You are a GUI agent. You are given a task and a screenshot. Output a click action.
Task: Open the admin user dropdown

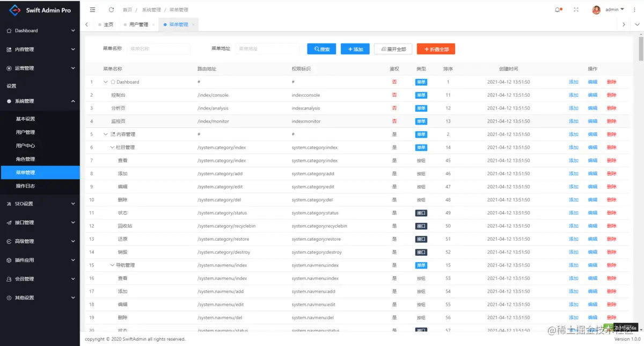tap(614, 10)
